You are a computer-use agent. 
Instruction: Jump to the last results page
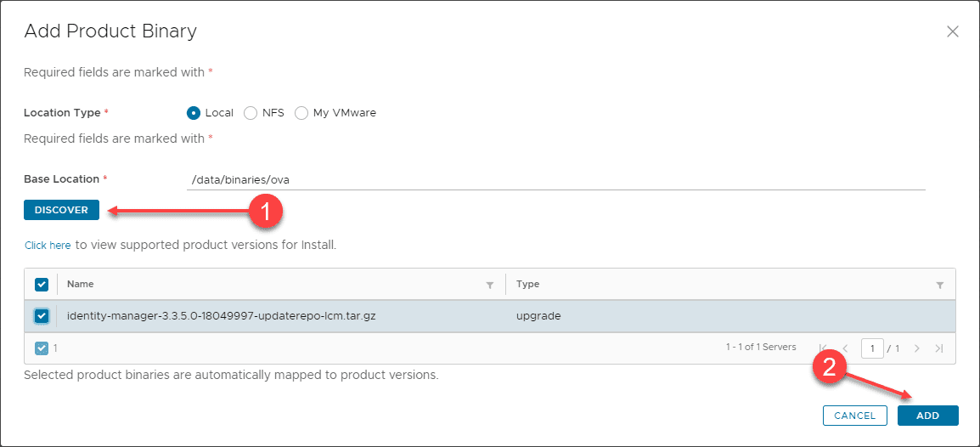coord(938,348)
